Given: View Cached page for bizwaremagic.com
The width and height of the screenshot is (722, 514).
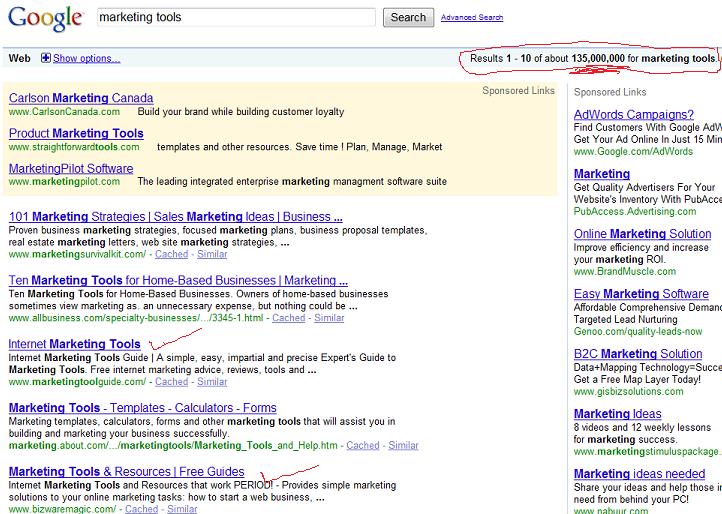Looking at the screenshot, I should [142, 509].
